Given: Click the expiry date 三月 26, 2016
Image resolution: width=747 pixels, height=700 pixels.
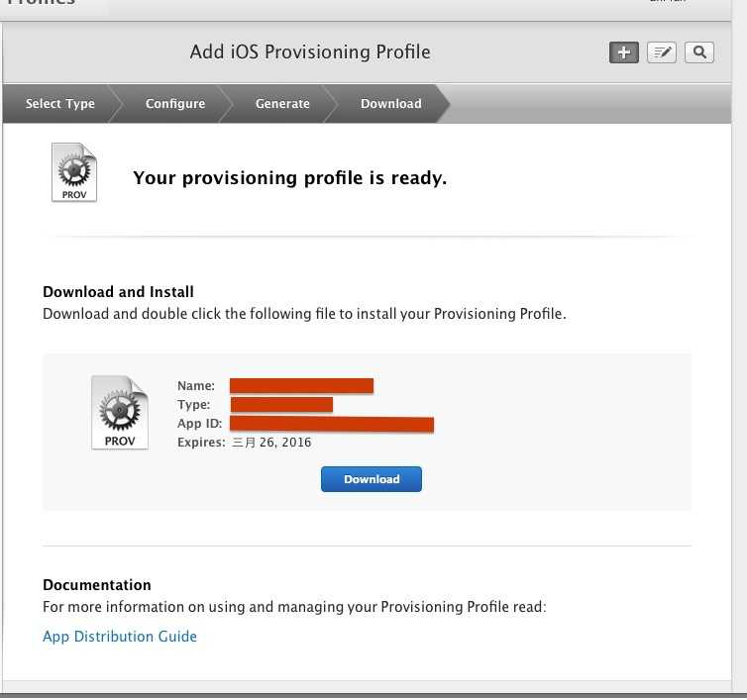Looking at the screenshot, I should click(x=271, y=443).
